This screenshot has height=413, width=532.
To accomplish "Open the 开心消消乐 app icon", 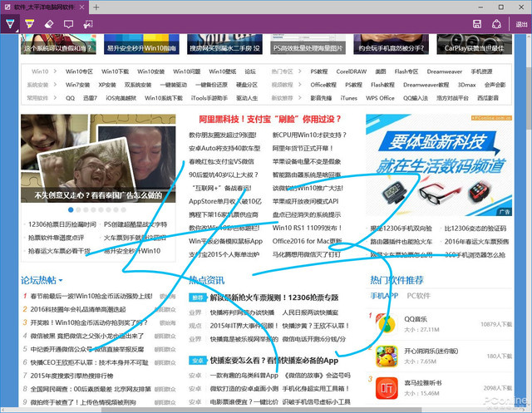I will point(387,356).
